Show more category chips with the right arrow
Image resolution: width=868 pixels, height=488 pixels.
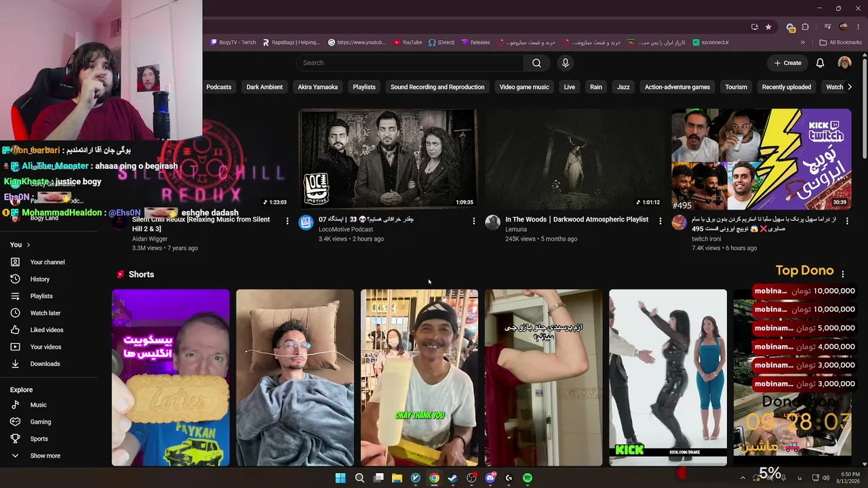click(850, 87)
